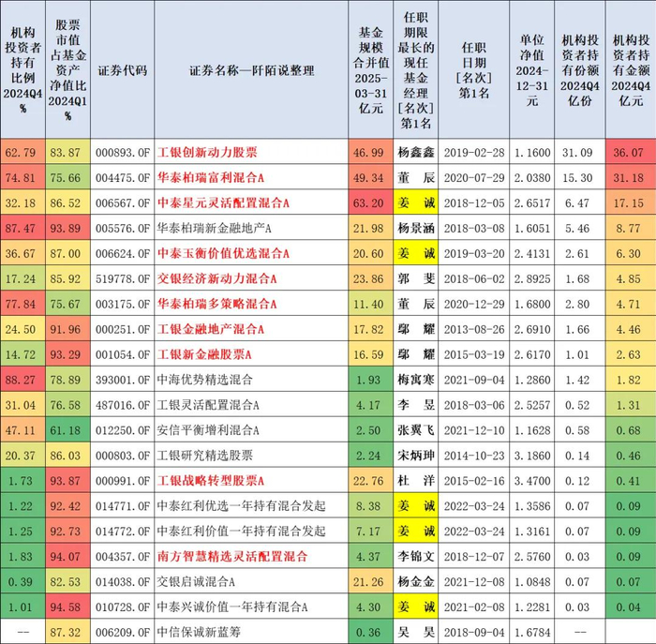Click manager name 杨金金
The width and height of the screenshot is (656, 644).
point(416,581)
